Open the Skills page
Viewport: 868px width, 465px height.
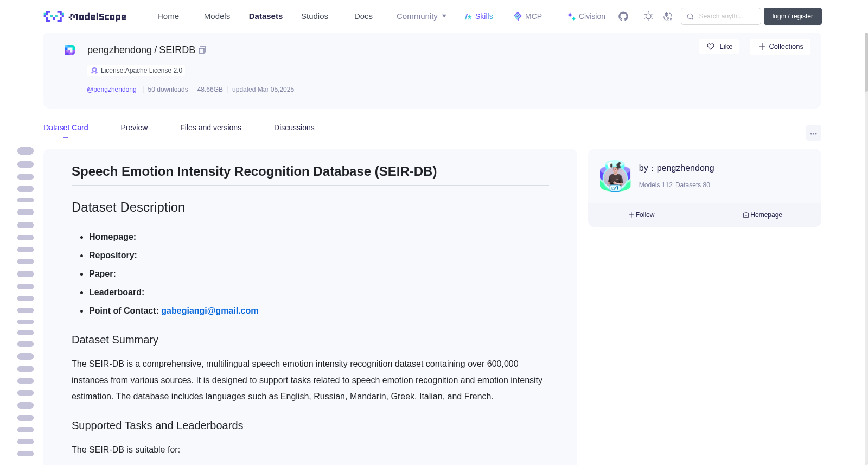point(478,16)
